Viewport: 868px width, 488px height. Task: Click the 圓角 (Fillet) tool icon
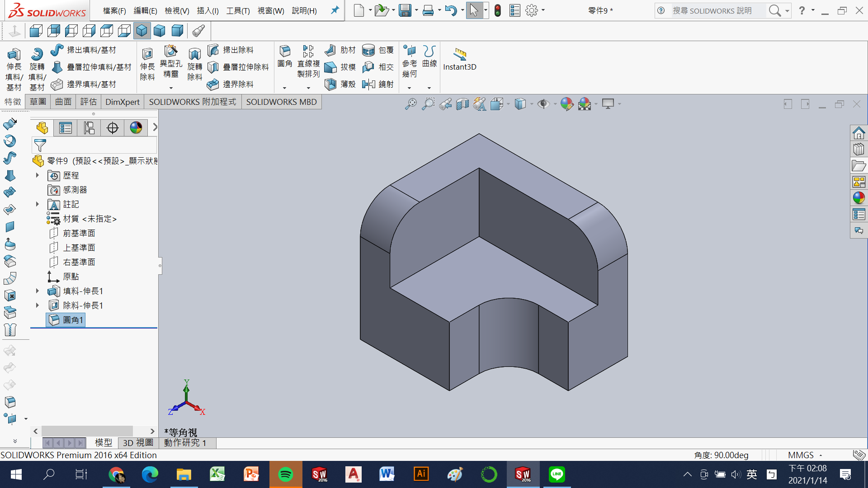[285, 52]
